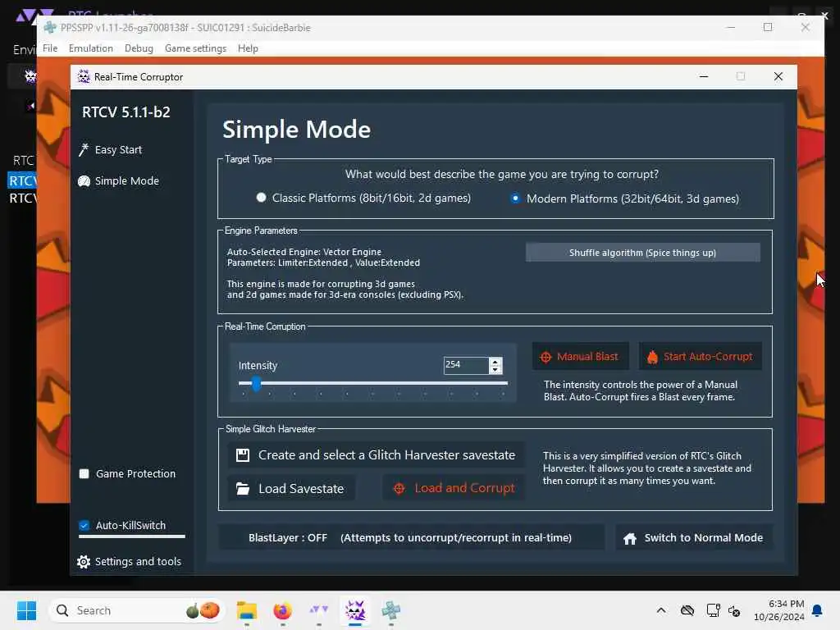Open Firefox from the taskbar
840x630 pixels.
pyautogui.click(x=282, y=610)
